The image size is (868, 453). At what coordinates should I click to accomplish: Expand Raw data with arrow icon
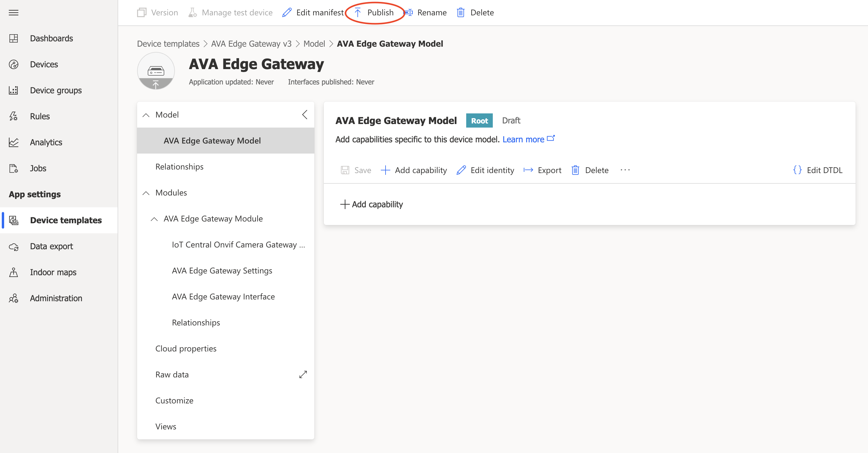[x=303, y=374]
